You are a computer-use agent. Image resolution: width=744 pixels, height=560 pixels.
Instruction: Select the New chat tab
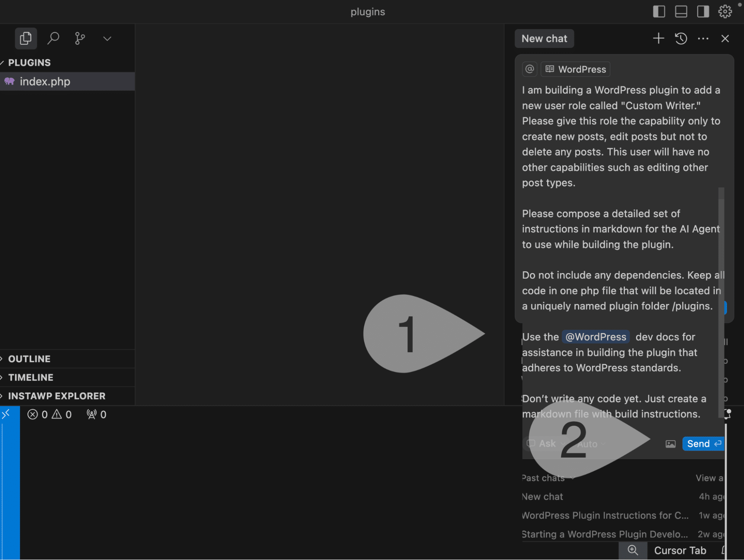coord(544,38)
